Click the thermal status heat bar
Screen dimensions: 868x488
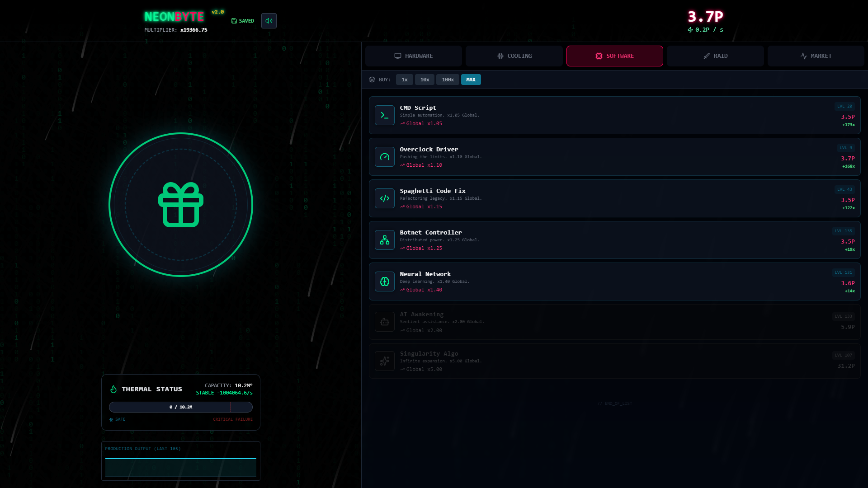(181, 407)
